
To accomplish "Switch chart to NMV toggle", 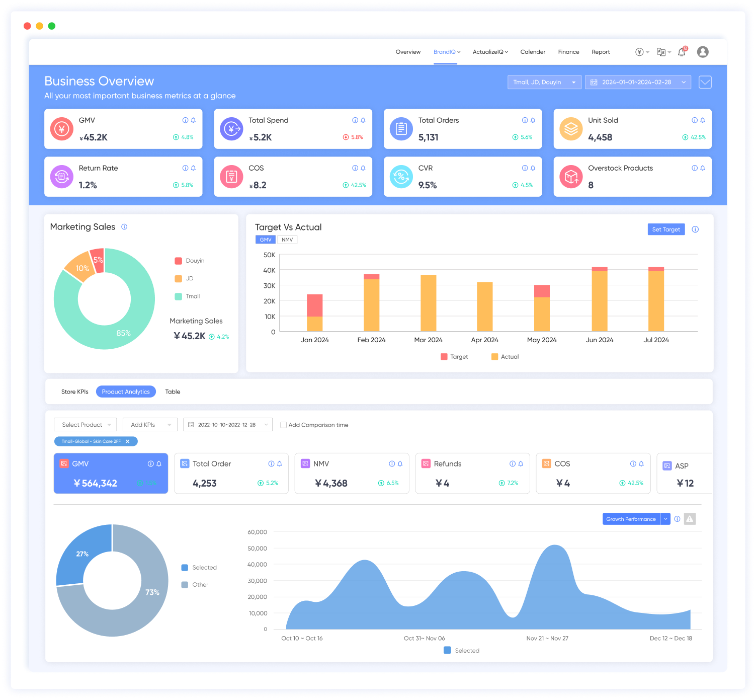I will [287, 240].
